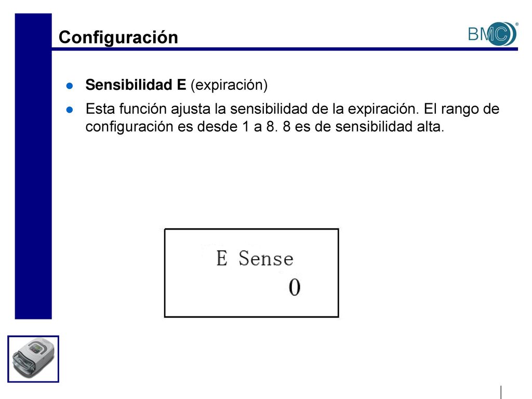Viewport: 532px width, 399px height.
Task: Click the registered trademark symbol near logo
Action: click(517, 24)
